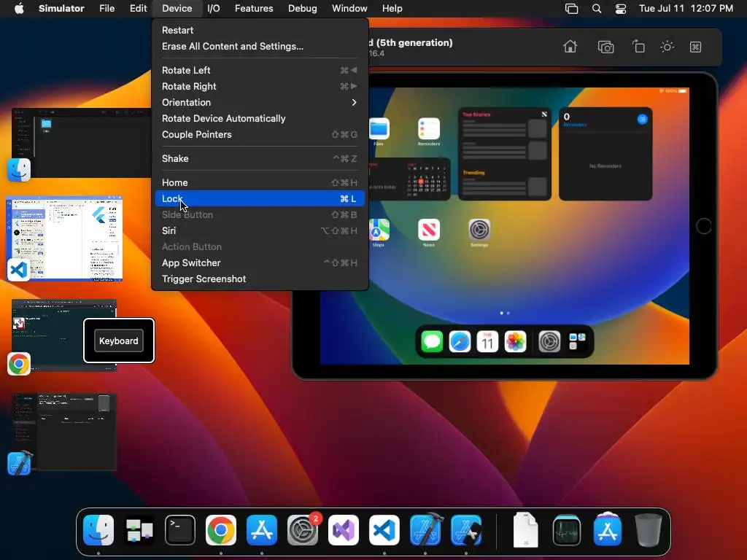The image size is (747, 560).
Task: Open the Settings app on iPad home screen
Action: pos(479,230)
